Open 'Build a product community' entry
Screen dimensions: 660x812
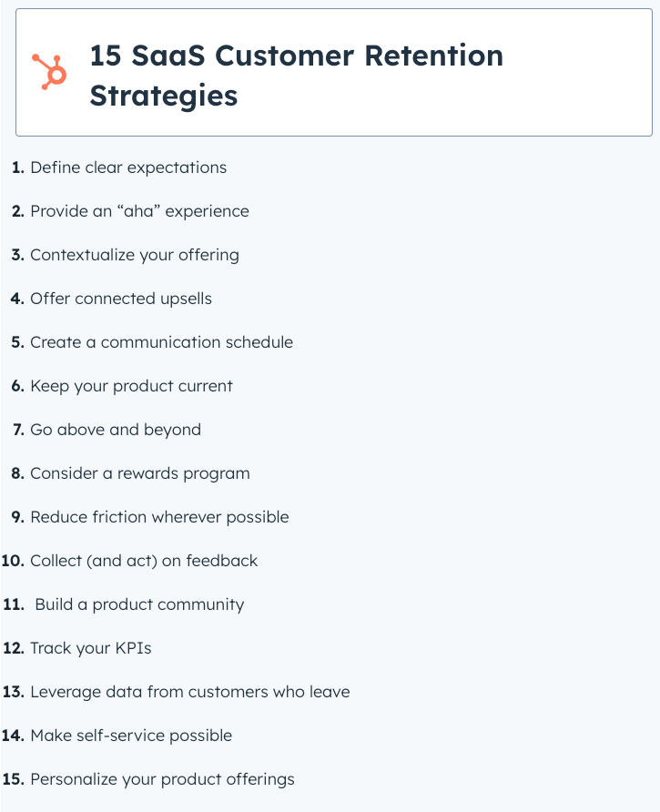[x=140, y=604]
